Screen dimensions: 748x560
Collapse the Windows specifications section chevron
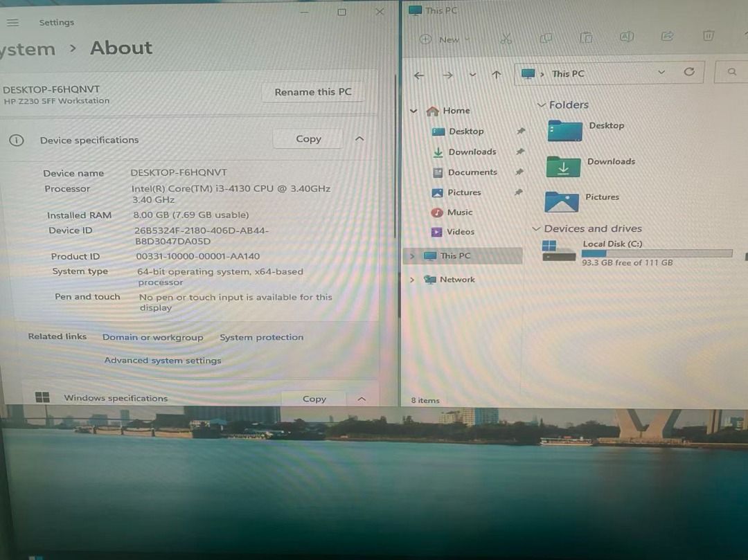tap(362, 399)
